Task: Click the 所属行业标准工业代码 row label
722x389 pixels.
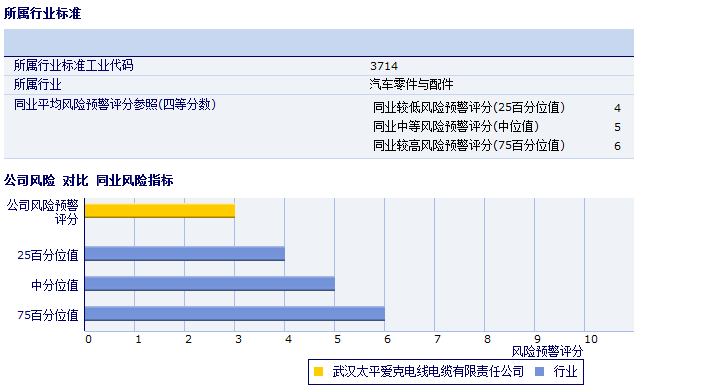Action: [x=74, y=65]
